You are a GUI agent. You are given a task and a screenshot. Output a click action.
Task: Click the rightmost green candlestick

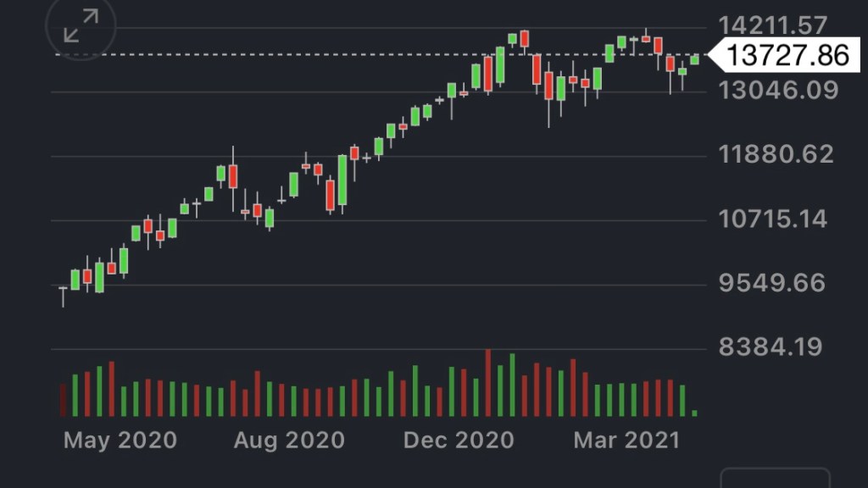coord(694,59)
